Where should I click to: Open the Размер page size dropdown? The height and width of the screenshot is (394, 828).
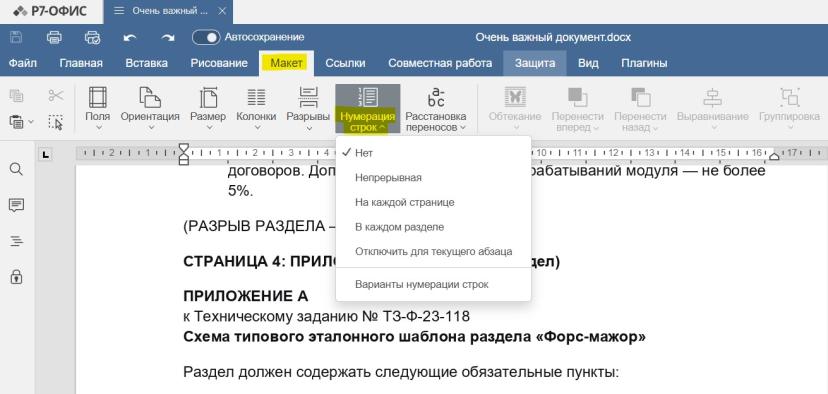click(209, 109)
